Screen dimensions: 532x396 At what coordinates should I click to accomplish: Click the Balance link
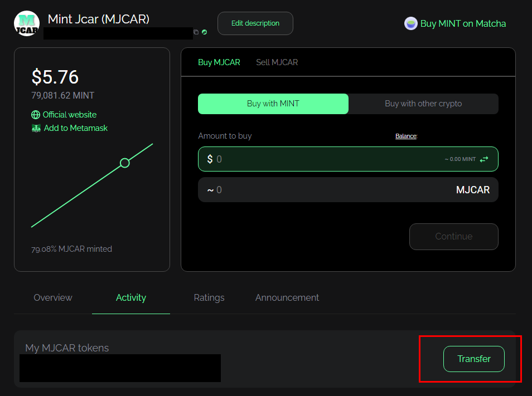[x=406, y=136]
